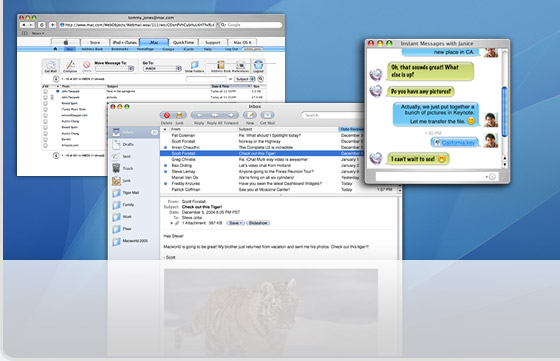This screenshot has width=560, height=361.
Task: Check Amazon.com message checkbox in webmail
Action: click(x=45, y=145)
